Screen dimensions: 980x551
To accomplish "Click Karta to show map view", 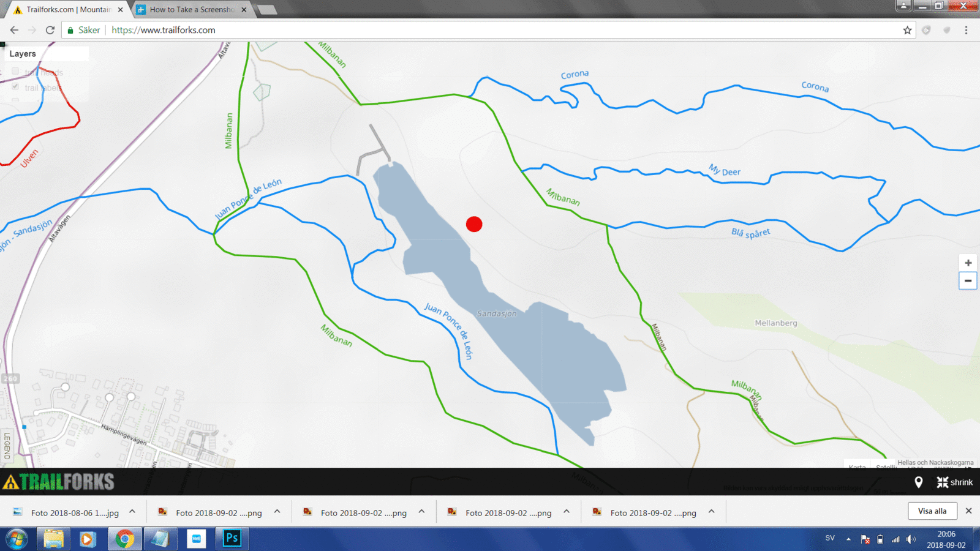I will click(856, 467).
